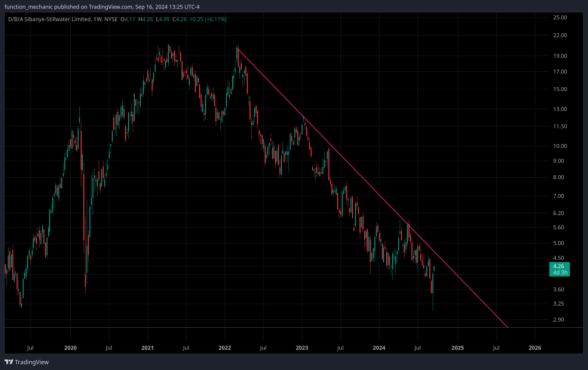Image resolution: width=588 pixels, height=370 pixels.
Task: Click the 15.00 price axis label
Action: click(x=560, y=89)
